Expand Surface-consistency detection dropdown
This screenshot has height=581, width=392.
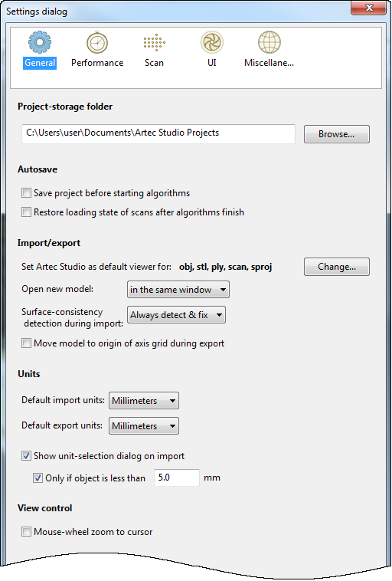point(176,314)
